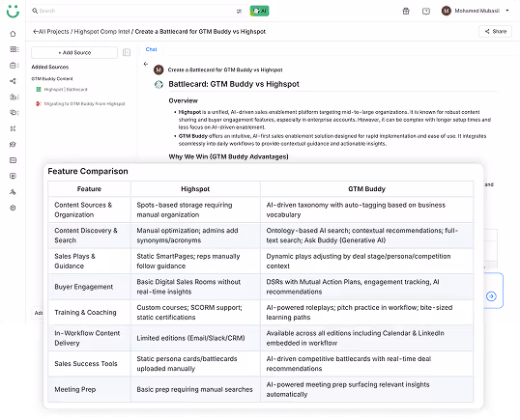Viewport: 520px width, 420px height.
Task: Collapse the sources panel icon
Action: [127, 52]
